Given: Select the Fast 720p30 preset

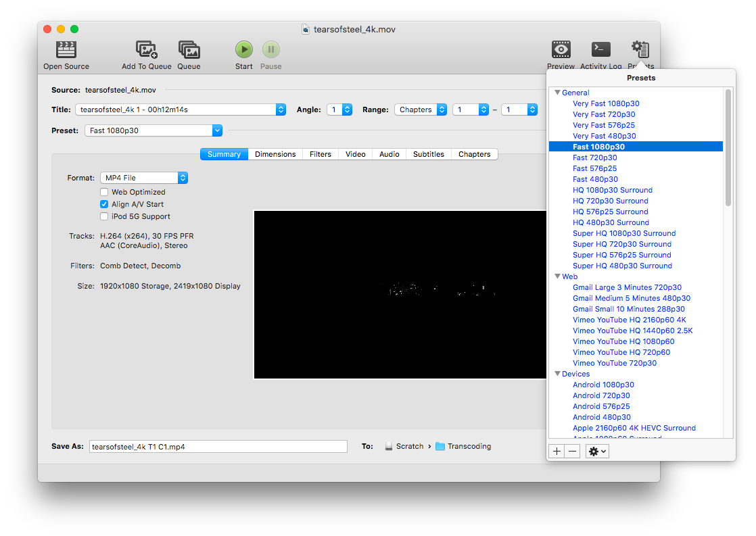Looking at the screenshot, I should point(595,157).
